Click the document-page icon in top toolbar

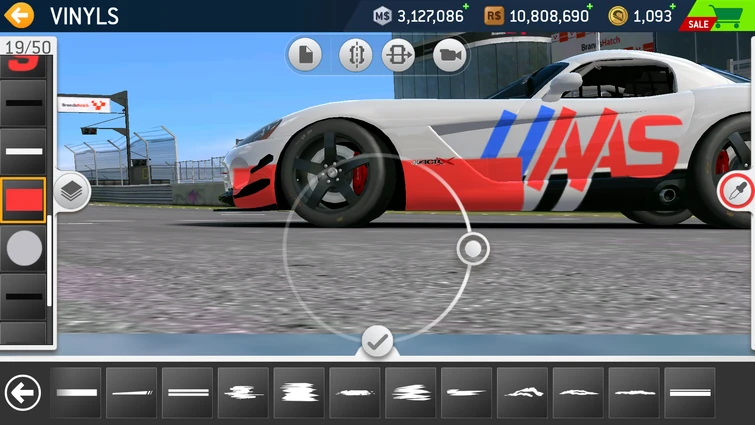[305, 55]
